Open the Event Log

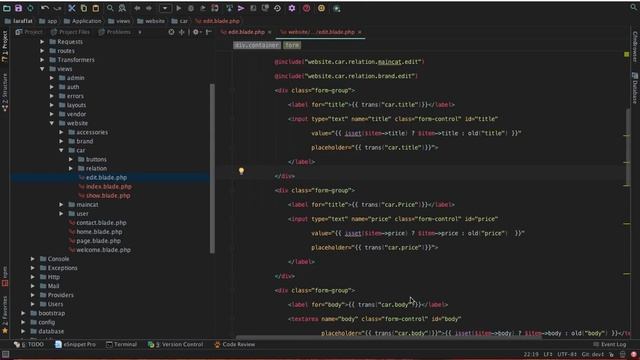[x=610, y=344]
